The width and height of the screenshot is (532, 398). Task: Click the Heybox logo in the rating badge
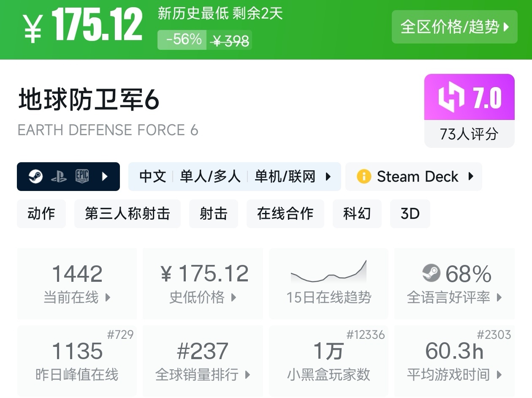tap(451, 98)
